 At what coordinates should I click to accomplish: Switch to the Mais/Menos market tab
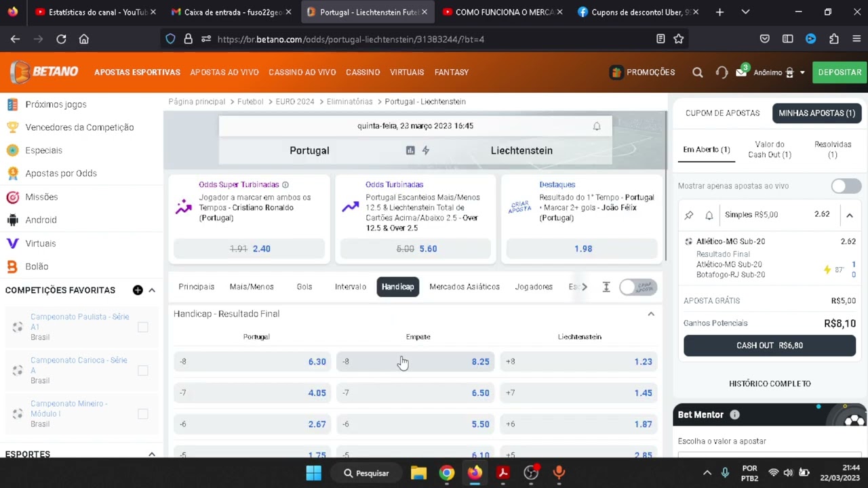point(252,287)
